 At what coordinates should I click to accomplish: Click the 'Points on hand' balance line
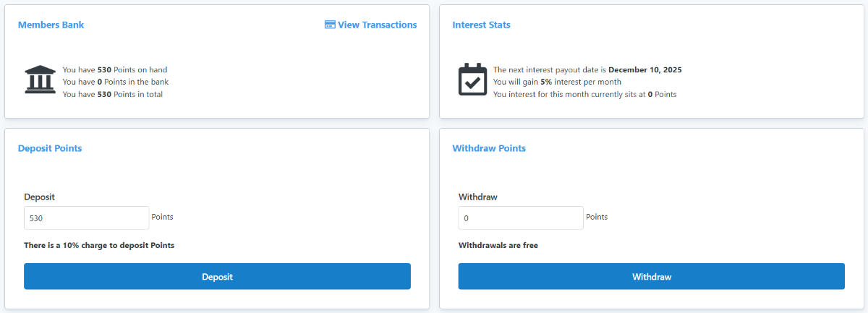tap(115, 70)
